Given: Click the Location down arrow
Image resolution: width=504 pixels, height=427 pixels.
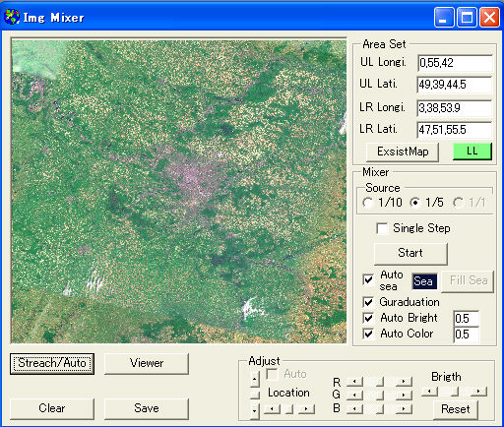Looking at the screenshot, I should (x=255, y=411).
